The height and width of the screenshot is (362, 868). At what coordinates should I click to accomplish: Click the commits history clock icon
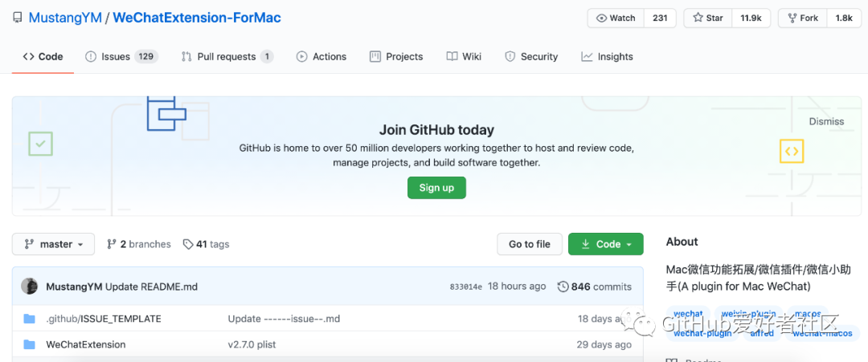pyautogui.click(x=563, y=287)
